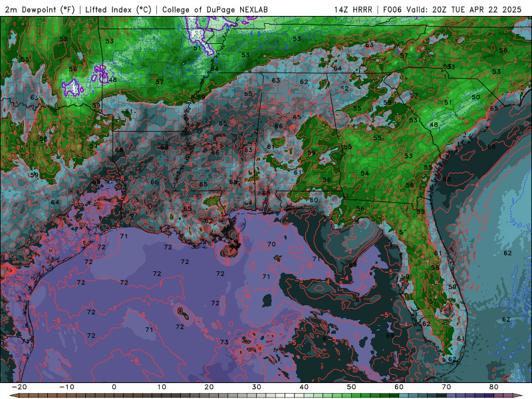The image size is (532, 399).
Task: Click the 30 tick label on color scale
Action: (x=257, y=387)
